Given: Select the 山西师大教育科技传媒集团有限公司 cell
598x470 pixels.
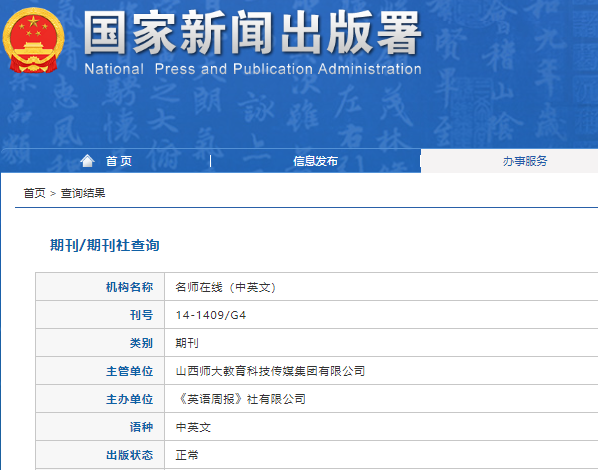Looking at the screenshot, I should click(381, 371).
